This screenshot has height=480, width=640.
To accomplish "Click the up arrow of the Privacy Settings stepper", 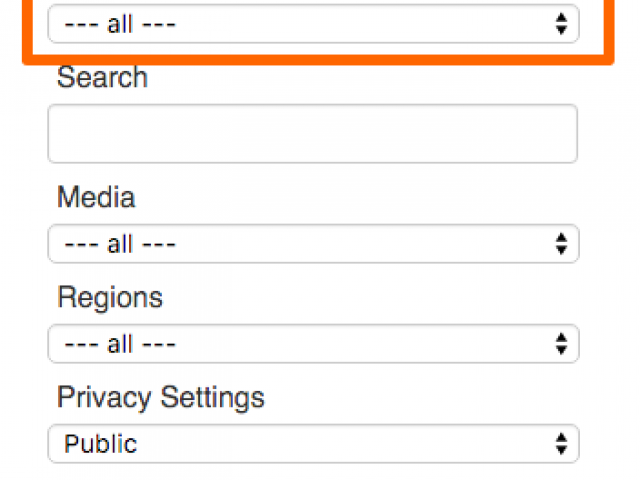I will pyautogui.click(x=561, y=438).
